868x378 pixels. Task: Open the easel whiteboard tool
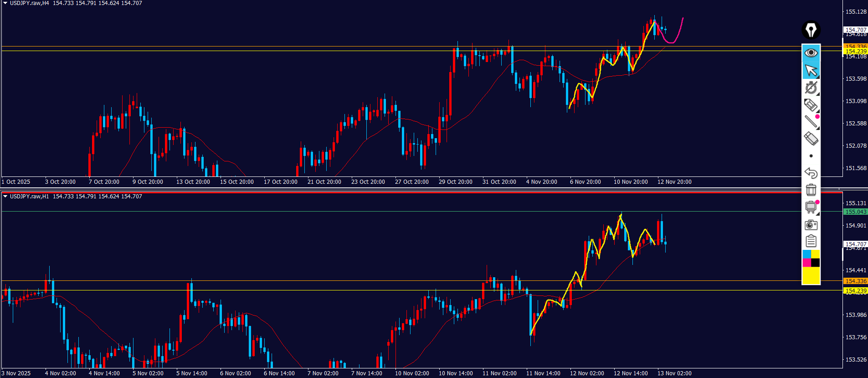click(811, 207)
